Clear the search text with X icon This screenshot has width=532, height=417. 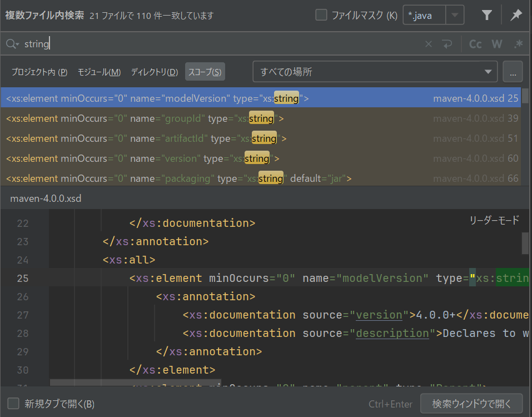[429, 44]
